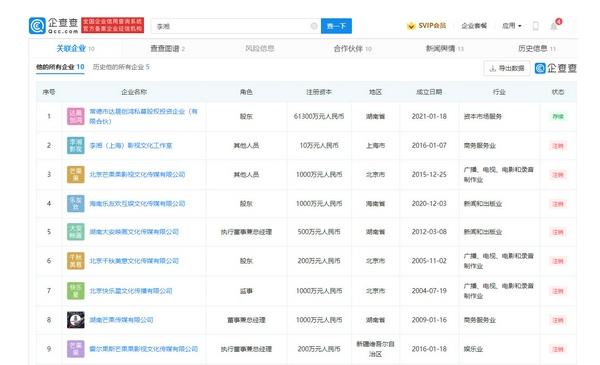This screenshot has width=600, height=365.
Task: Open 常德市达晨创鸿私募股权投资企业 link
Action: pyautogui.click(x=143, y=116)
